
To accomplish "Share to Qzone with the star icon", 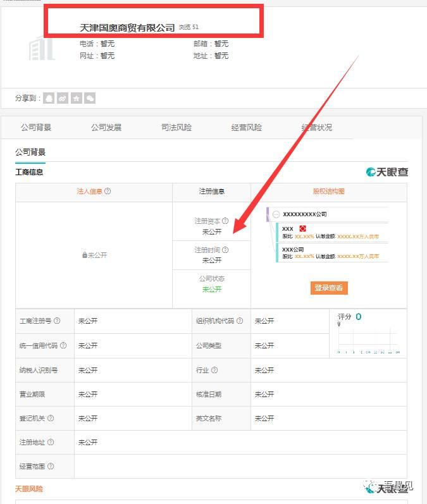I will 76,98.
